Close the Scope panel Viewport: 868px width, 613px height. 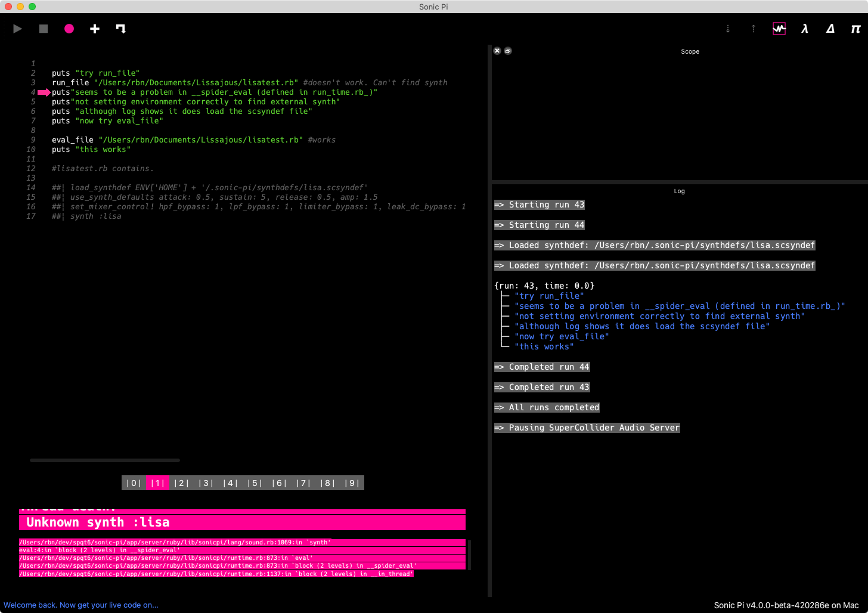coord(497,51)
